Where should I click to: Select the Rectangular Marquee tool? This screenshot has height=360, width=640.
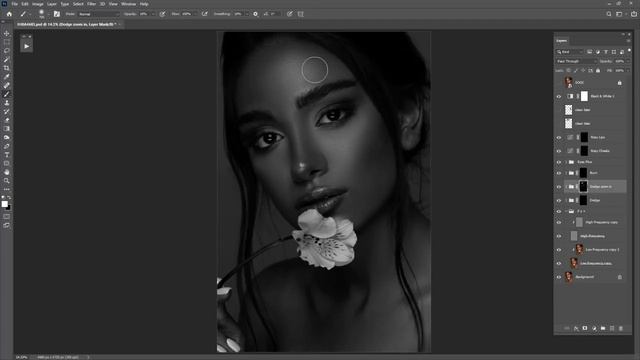click(x=7, y=42)
